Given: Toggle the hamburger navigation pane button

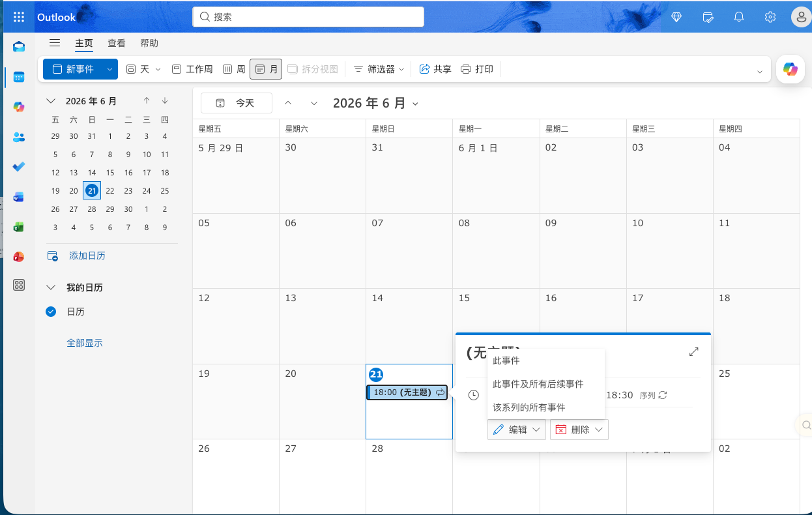Looking at the screenshot, I should pyautogui.click(x=55, y=43).
